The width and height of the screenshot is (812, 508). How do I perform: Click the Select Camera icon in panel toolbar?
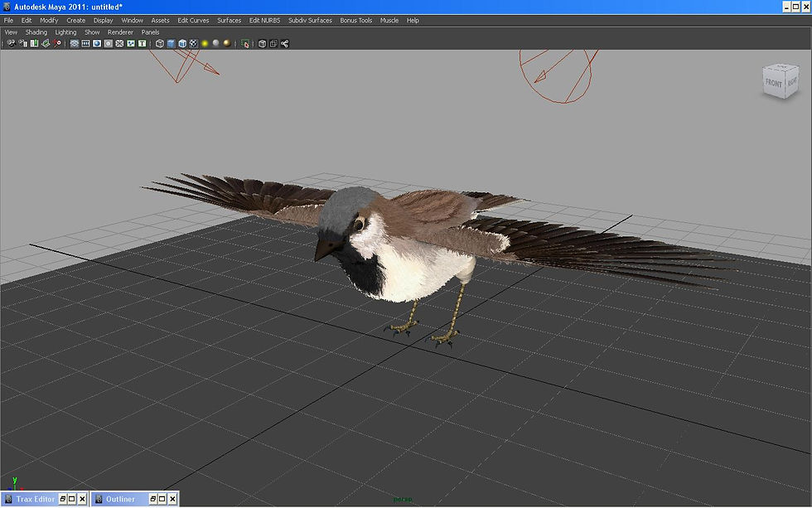(x=11, y=43)
